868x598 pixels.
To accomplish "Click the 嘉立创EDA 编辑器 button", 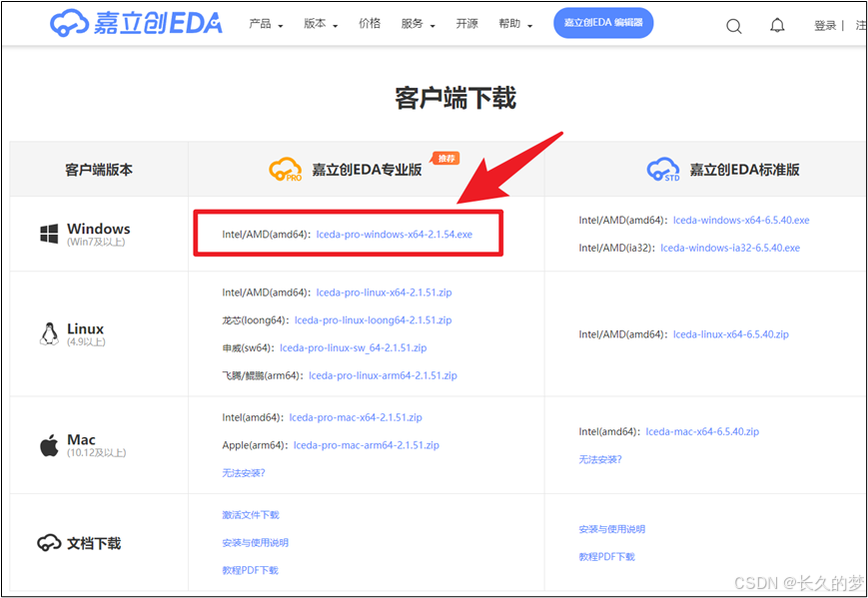I will (x=603, y=23).
